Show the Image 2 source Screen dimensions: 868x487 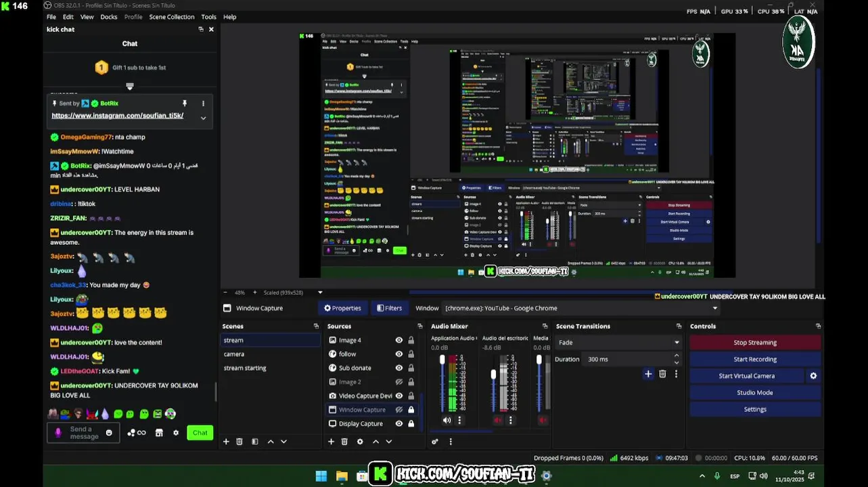[399, 382]
